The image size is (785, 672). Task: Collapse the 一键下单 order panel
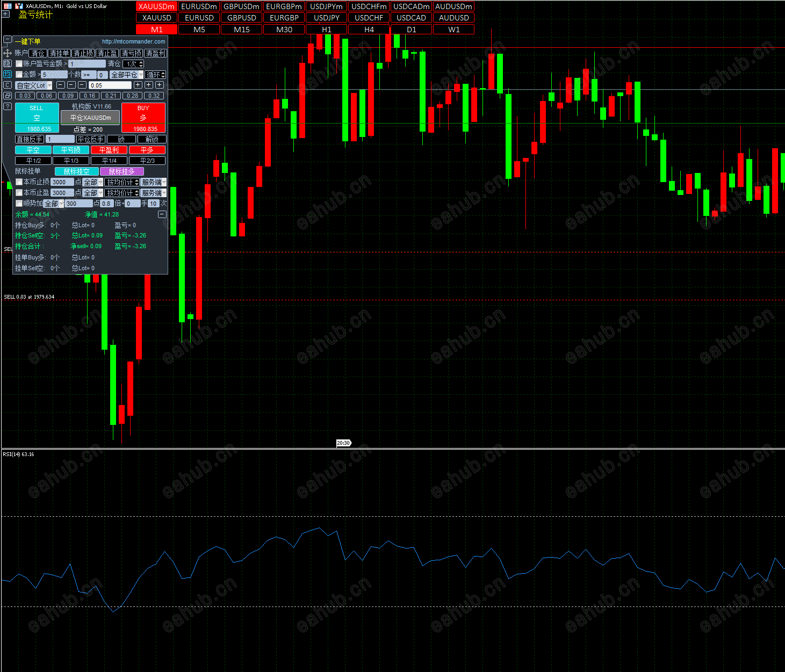click(8, 40)
